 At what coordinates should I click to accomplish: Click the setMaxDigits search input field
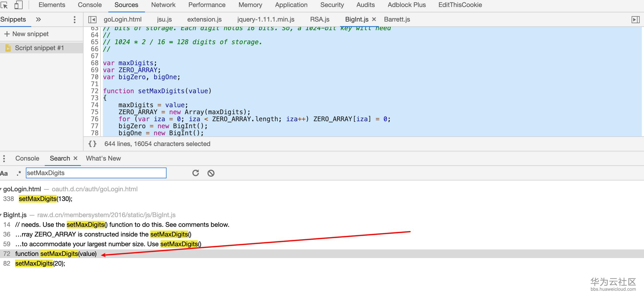(96, 173)
